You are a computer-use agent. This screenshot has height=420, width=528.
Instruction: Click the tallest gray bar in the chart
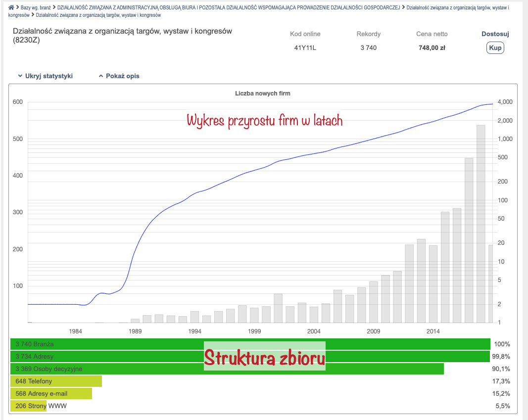480,223
